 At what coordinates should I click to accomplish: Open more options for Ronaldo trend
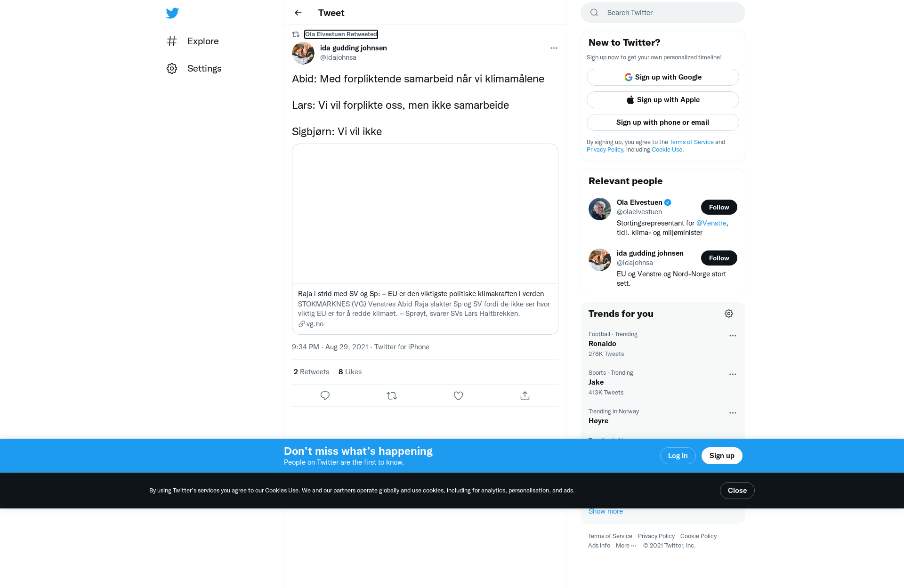point(733,336)
